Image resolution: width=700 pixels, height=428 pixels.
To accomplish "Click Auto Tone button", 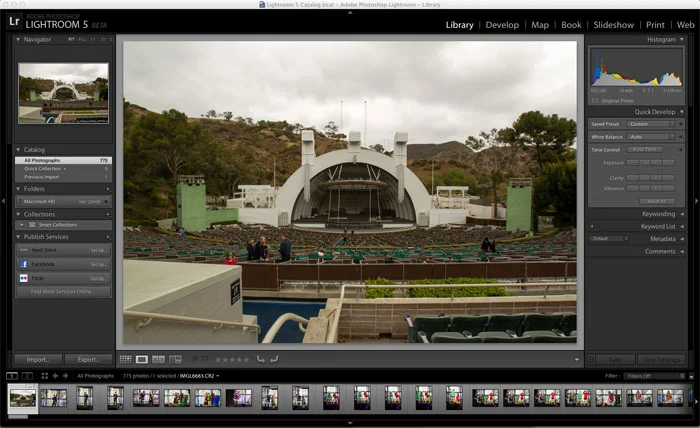I will [x=645, y=150].
